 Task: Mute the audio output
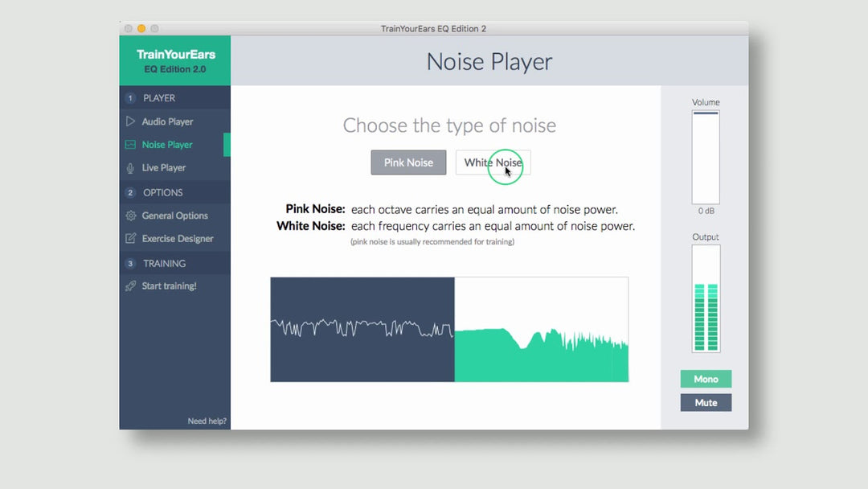pyautogui.click(x=706, y=403)
